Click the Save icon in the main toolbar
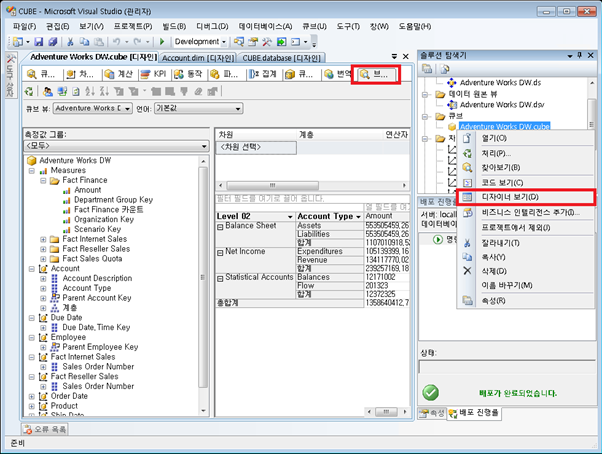This screenshot has width=602, height=454. [38, 41]
